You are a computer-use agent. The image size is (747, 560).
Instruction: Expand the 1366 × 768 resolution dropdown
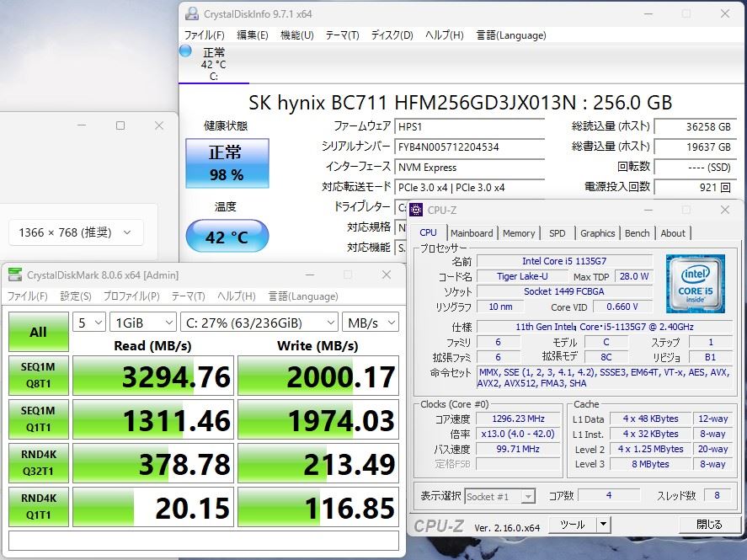tap(76, 232)
